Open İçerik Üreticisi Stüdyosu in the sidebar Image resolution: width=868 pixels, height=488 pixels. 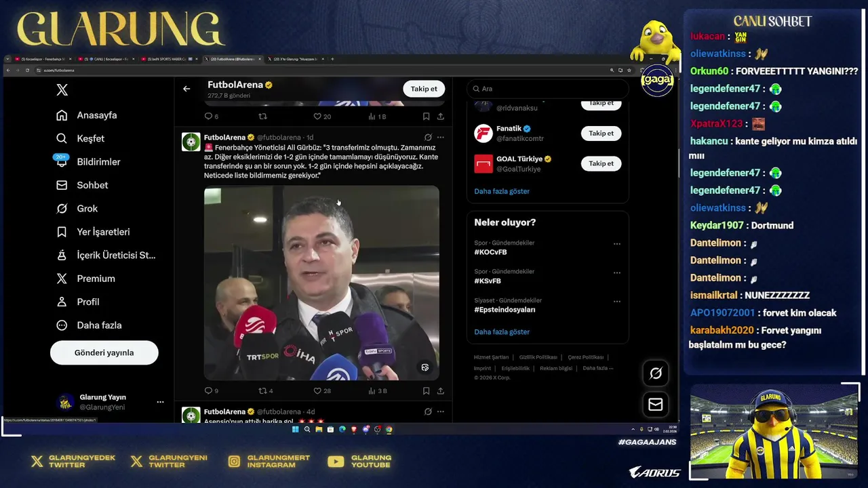click(106, 256)
